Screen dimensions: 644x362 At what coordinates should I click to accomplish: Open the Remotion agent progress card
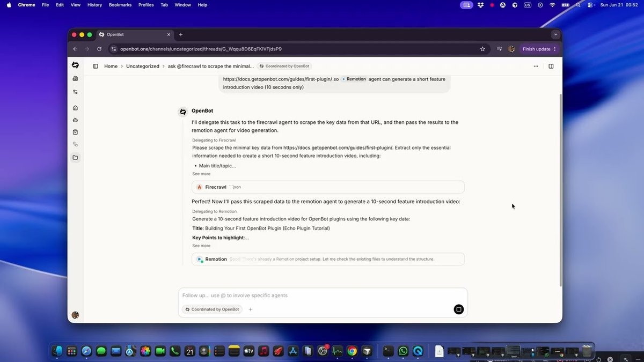328,259
